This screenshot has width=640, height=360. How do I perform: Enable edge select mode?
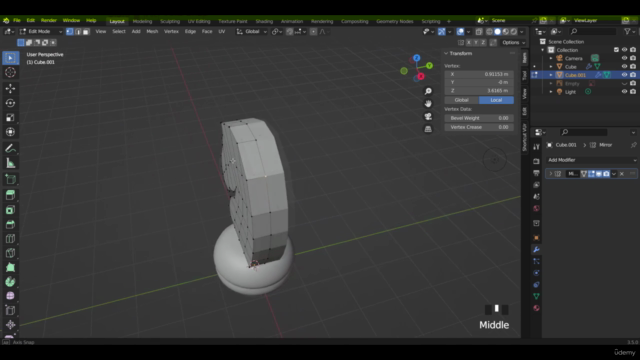tap(78, 31)
